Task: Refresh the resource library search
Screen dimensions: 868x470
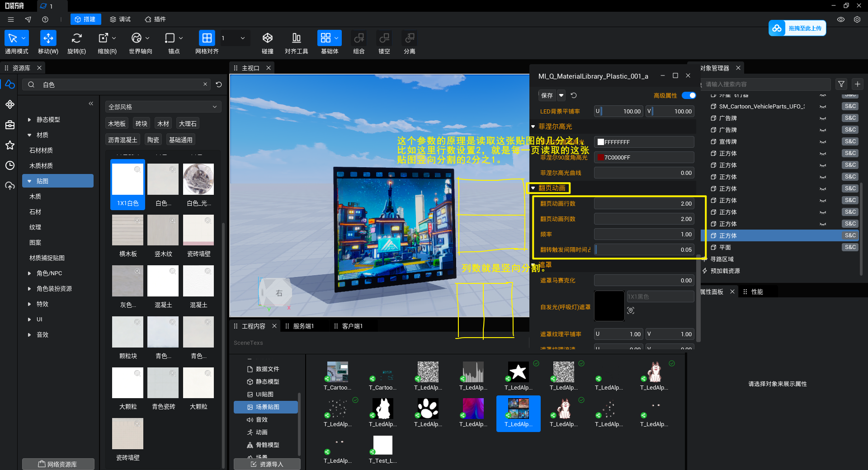Action: coord(219,85)
